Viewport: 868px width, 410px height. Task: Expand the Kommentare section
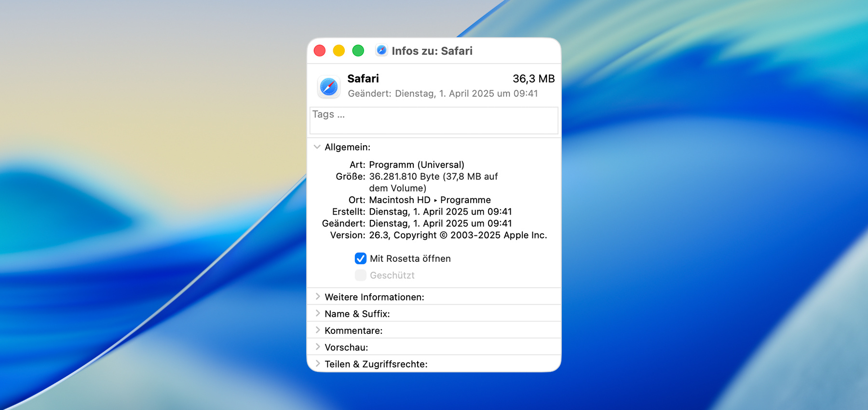click(x=317, y=330)
